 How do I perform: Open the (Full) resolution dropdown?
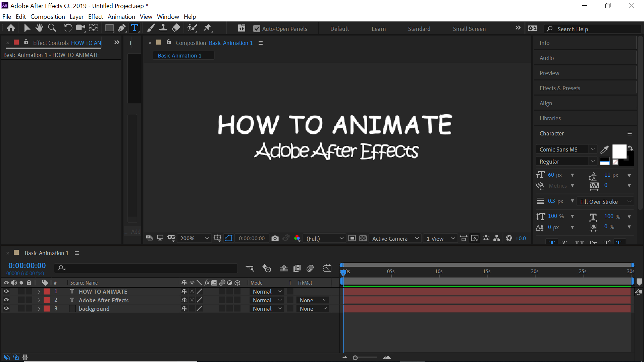click(325, 238)
